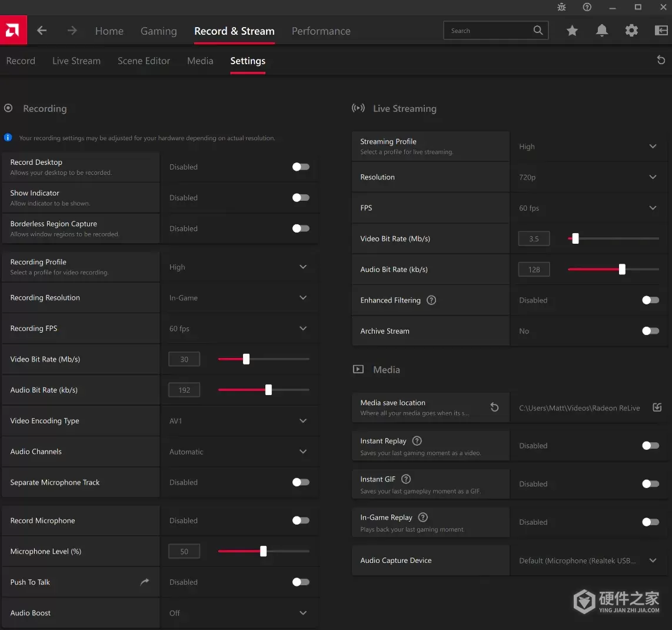Go to Scene Editor sub-tab
This screenshot has width=672, height=630.
click(144, 61)
